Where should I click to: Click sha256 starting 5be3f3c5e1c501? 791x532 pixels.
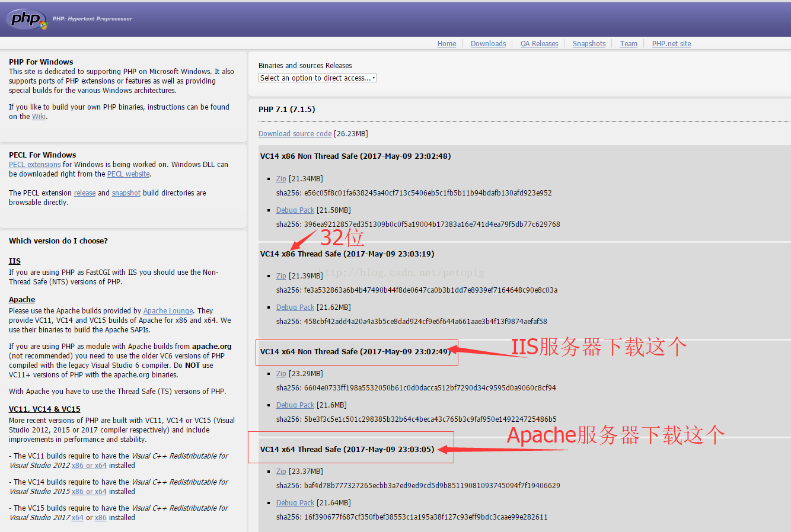416,419
